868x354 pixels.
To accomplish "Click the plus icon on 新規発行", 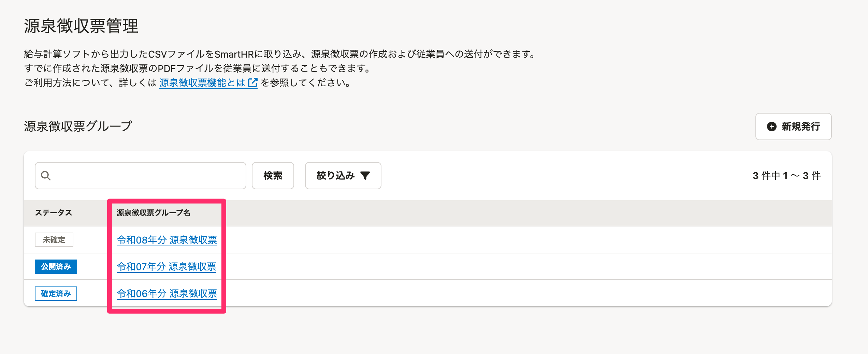I will pyautogui.click(x=771, y=127).
